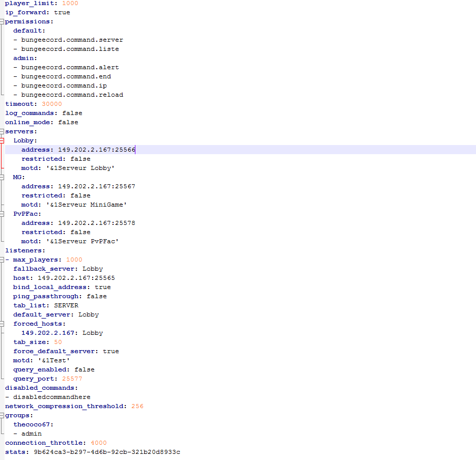The height and width of the screenshot is (460, 476).
Task: Click the bungeecord.command.alert entry
Action: (70, 67)
